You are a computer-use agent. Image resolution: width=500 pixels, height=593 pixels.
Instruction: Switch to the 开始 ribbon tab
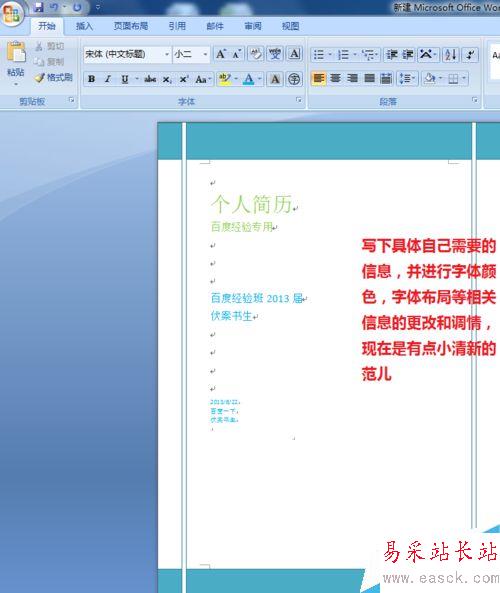coord(47,26)
